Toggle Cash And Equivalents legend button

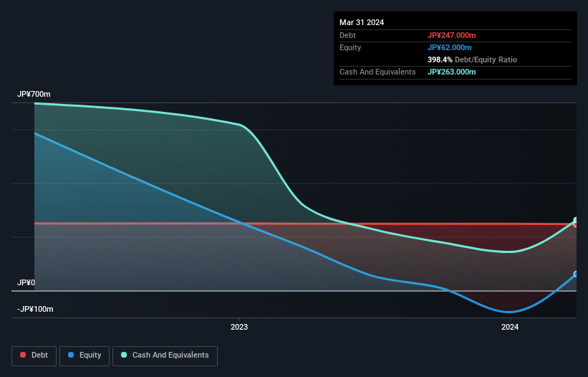[x=165, y=355]
